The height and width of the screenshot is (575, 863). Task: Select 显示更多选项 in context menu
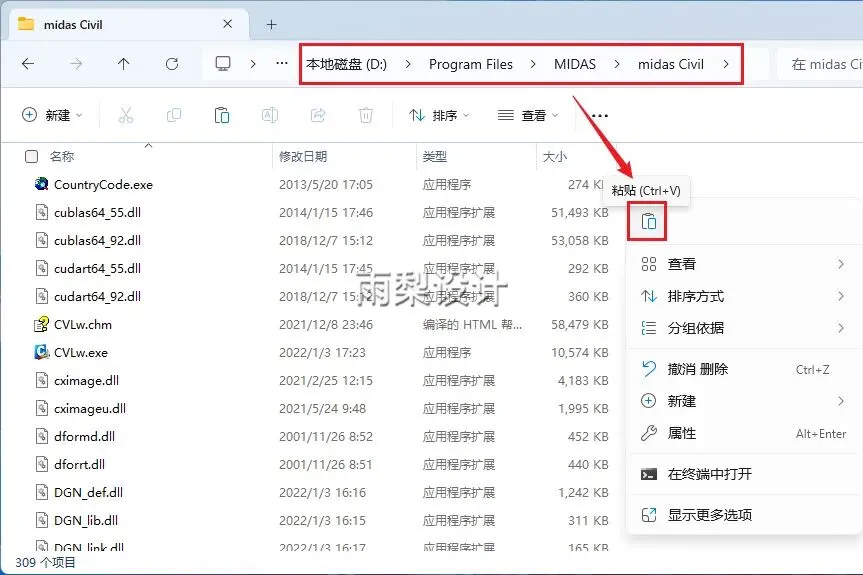[x=744, y=515]
